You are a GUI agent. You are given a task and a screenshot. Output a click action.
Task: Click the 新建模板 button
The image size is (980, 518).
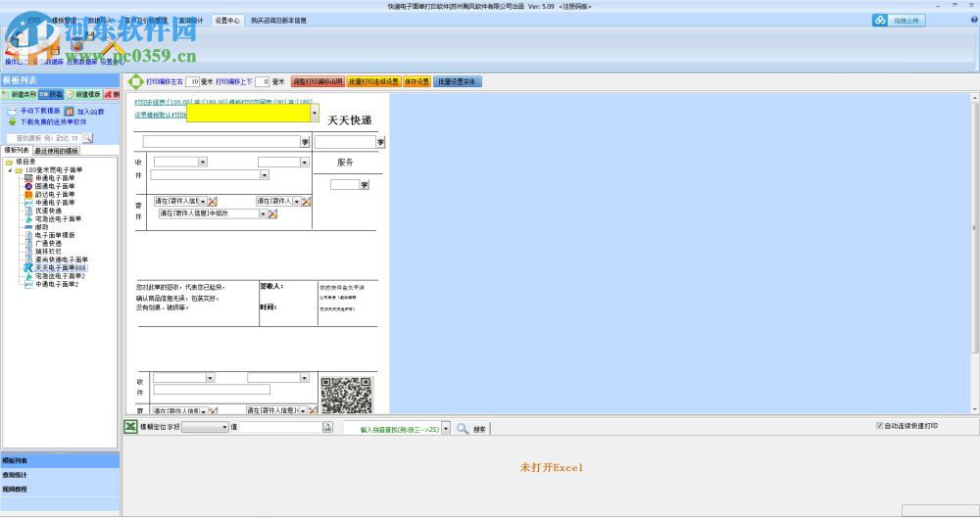pos(83,94)
